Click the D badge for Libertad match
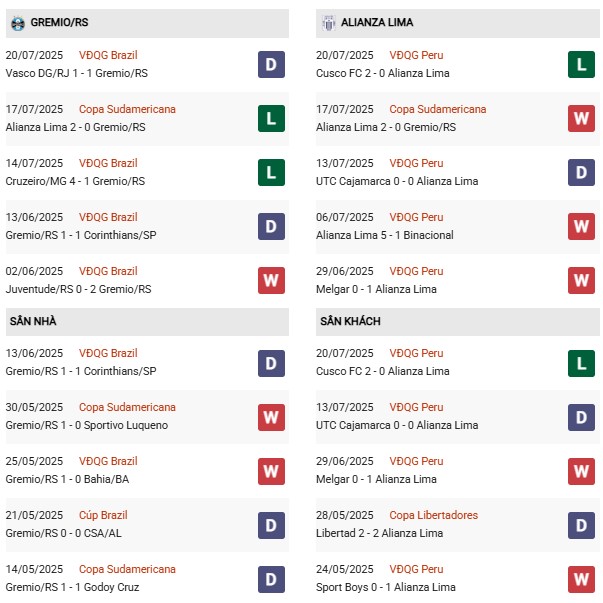Image resolution: width=603 pixels, height=603 pixels. pos(581,525)
